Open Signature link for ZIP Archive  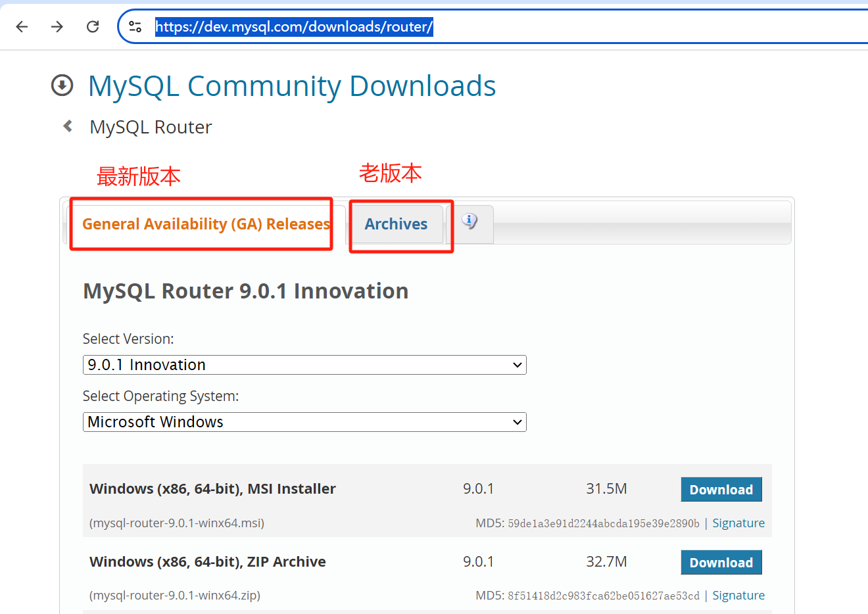[738, 596]
